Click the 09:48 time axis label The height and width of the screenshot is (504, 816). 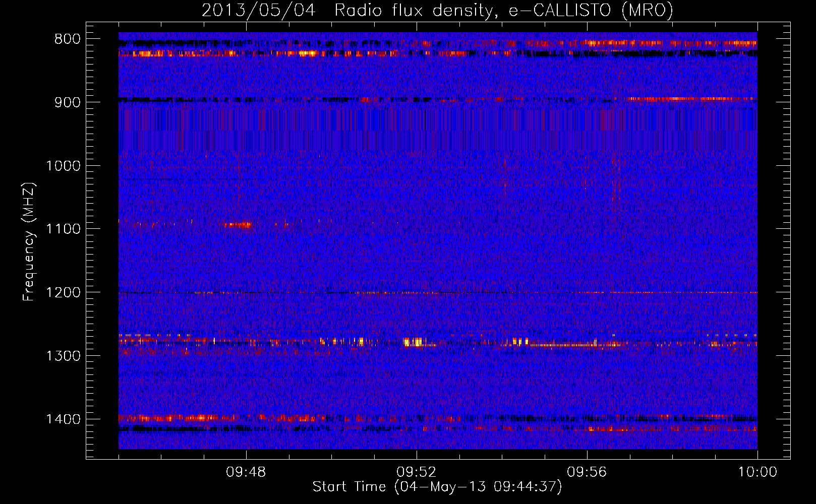click(246, 472)
